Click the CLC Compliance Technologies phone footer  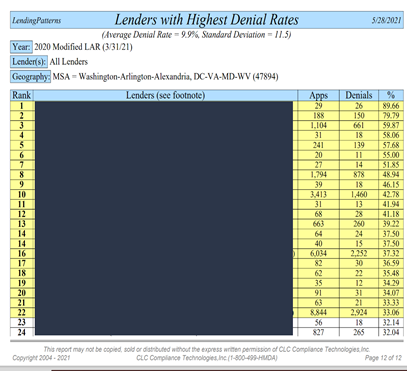pyautogui.click(x=207, y=358)
